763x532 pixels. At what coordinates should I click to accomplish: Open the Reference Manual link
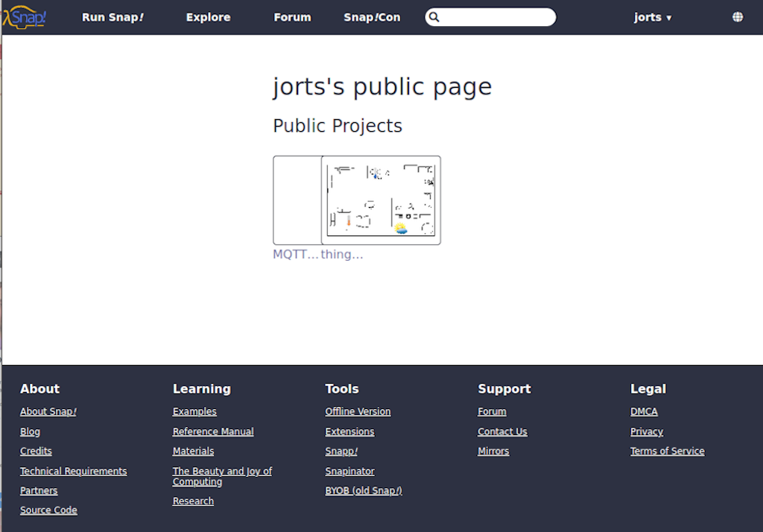(213, 431)
